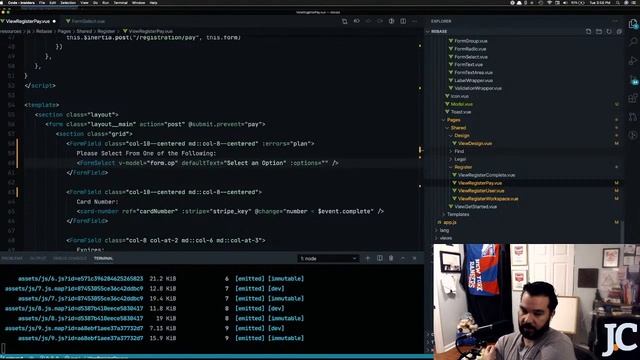Open ViewRegisterUser.vue in the Explorer tree
640x360 pixels.
click(481, 191)
